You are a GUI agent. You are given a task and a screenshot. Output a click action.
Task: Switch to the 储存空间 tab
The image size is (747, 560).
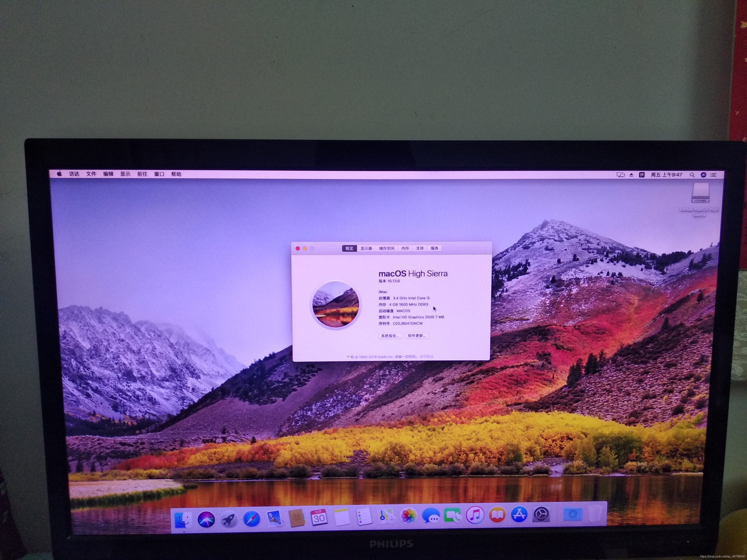386,248
